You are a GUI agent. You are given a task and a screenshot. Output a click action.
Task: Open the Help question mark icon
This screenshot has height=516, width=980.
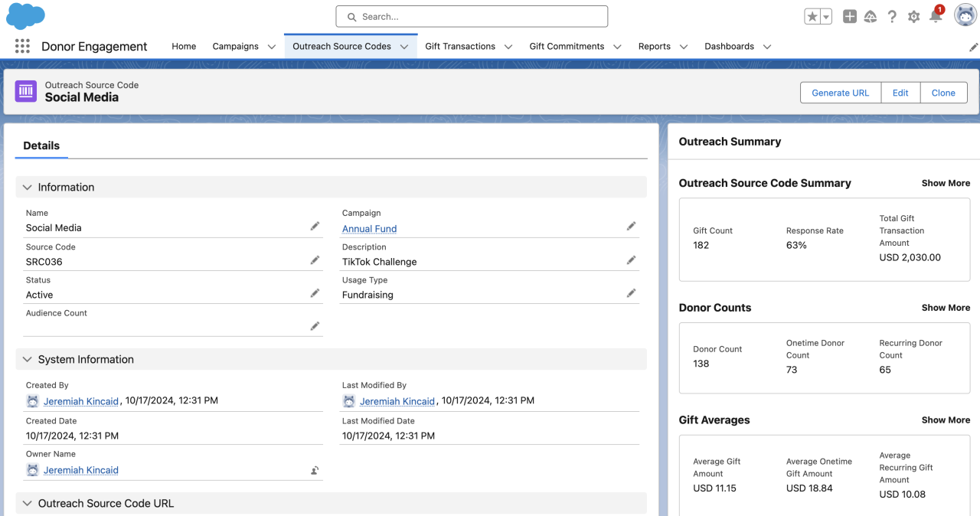click(892, 17)
